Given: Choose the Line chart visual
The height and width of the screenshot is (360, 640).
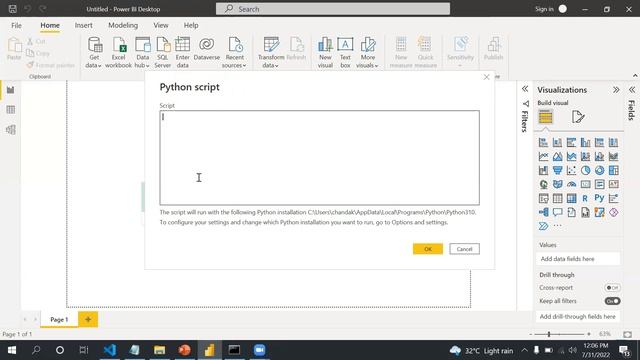Looking at the screenshot, I should [543, 156].
